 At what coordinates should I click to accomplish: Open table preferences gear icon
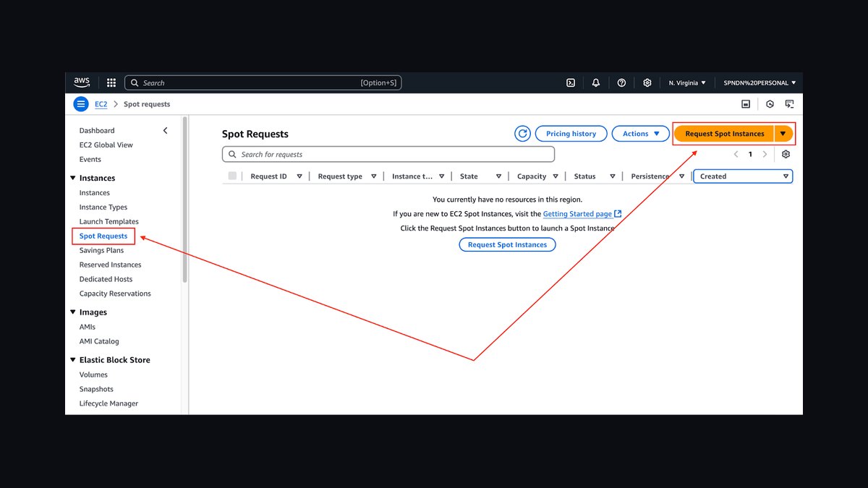point(786,154)
